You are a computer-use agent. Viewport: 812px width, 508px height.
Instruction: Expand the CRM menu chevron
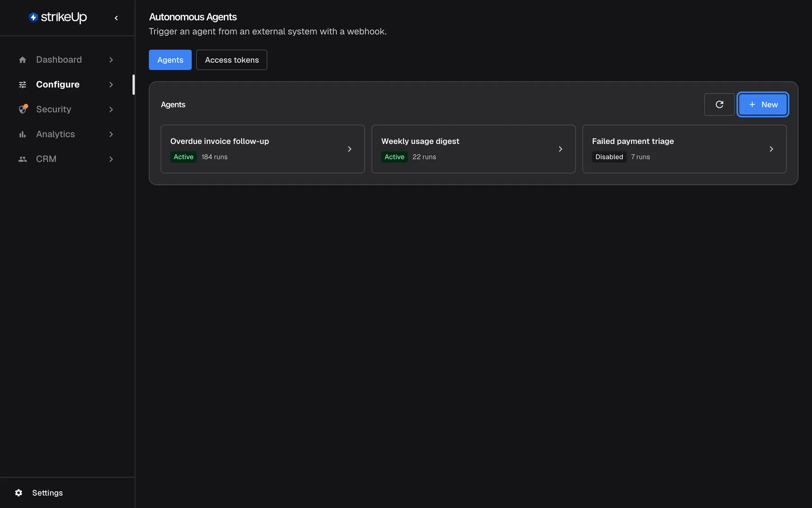(x=111, y=159)
